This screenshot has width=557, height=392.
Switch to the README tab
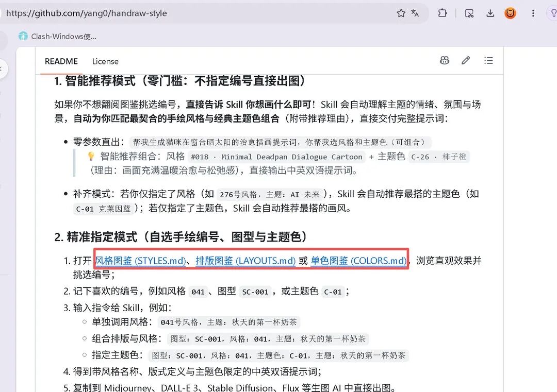(x=61, y=61)
